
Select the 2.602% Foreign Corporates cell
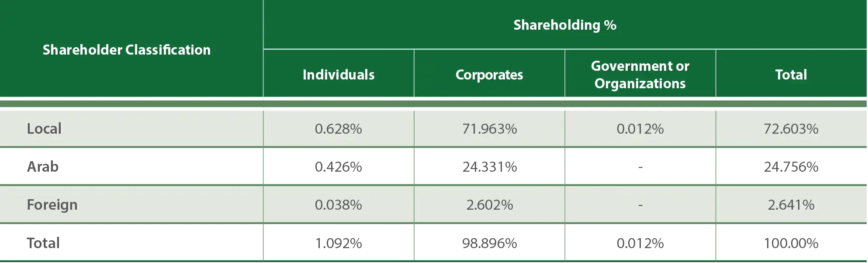click(489, 205)
